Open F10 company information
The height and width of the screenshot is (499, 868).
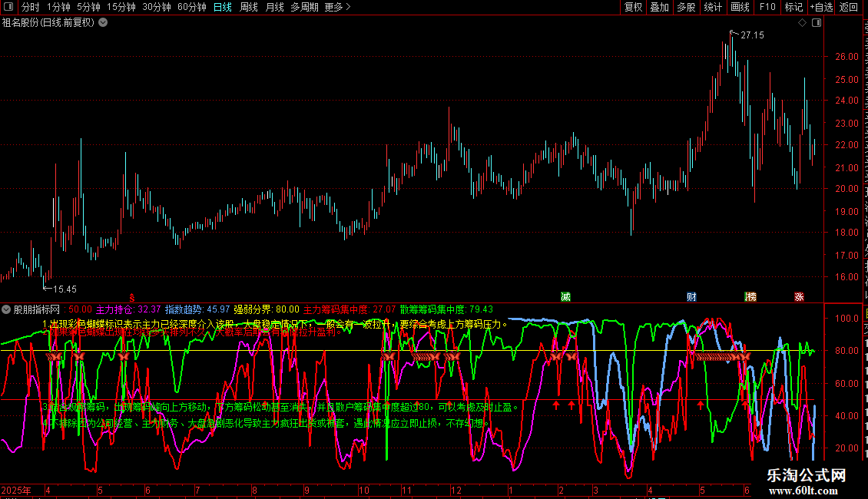(x=767, y=7)
